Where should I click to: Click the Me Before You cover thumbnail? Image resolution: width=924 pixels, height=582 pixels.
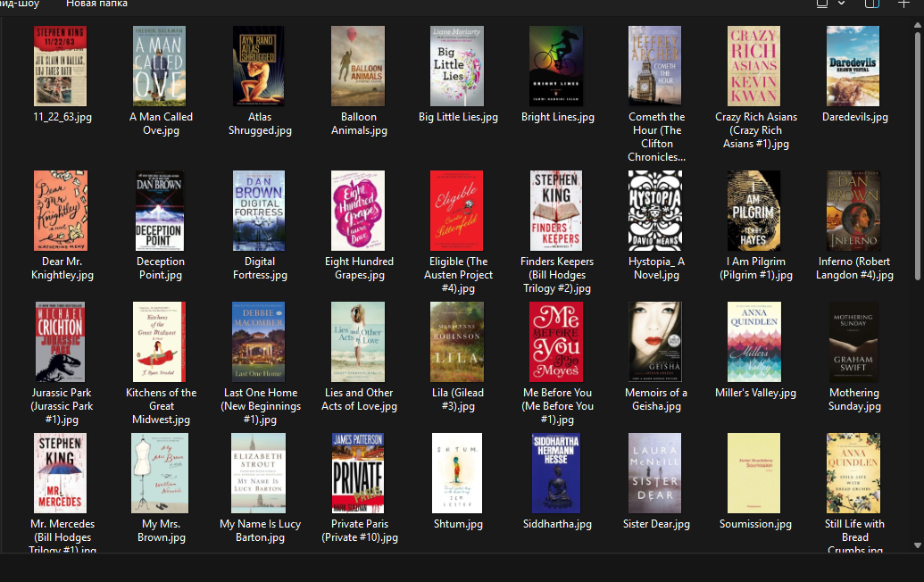click(x=555, y=342)
